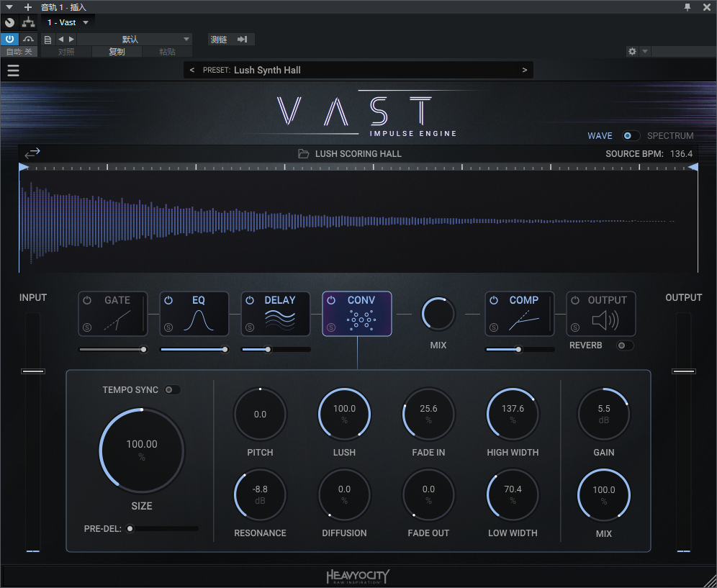Viewport: 717px width, 588px height.
Task: Adjust the PRE-DEL slider
Action: (162, 528)
